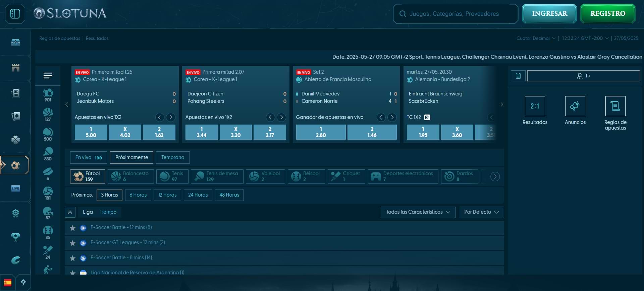Image resolution: width=644 pixels, height=291 pixels.
Task: Select 3 Horas time filter
Action: click(109, 195)
